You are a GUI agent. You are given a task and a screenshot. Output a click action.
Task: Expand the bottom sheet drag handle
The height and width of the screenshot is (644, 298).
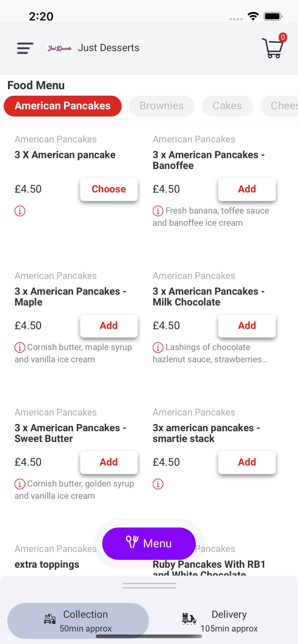[x=149, y=586]
